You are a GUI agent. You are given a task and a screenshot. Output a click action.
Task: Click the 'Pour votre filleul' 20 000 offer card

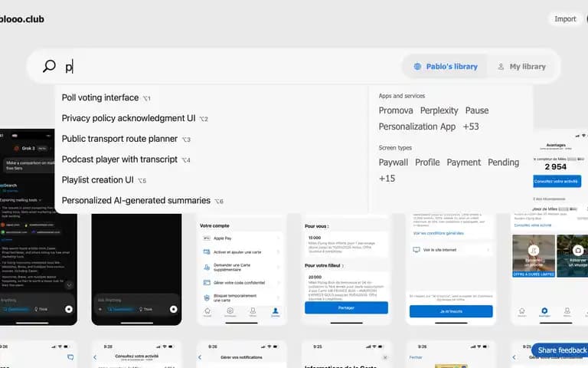(346, 287)
